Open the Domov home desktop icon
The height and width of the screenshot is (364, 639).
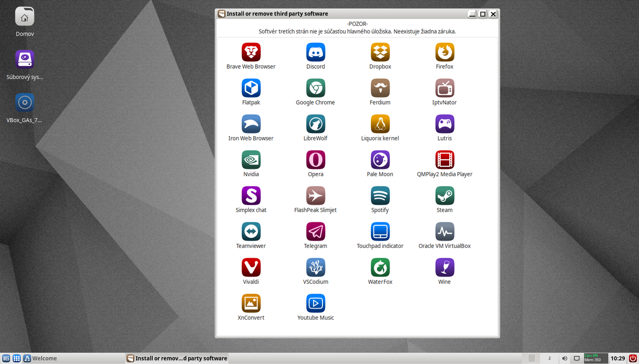pos(24,16)
